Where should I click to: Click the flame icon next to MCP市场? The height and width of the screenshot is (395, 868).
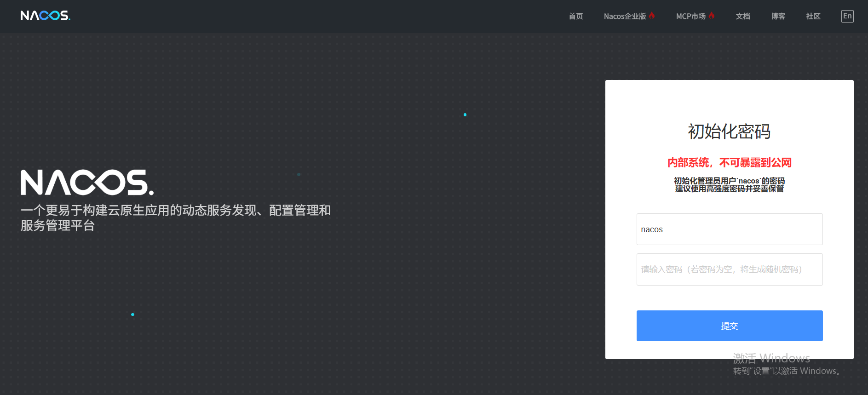712,16
